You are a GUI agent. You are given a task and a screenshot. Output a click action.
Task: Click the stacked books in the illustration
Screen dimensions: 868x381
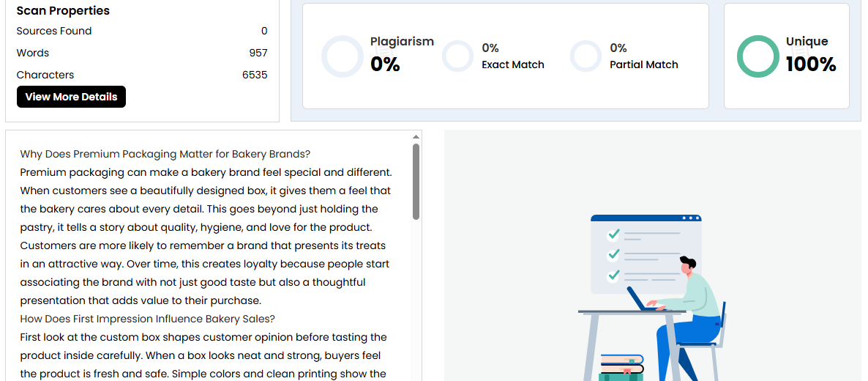click(x=621, y=367)
